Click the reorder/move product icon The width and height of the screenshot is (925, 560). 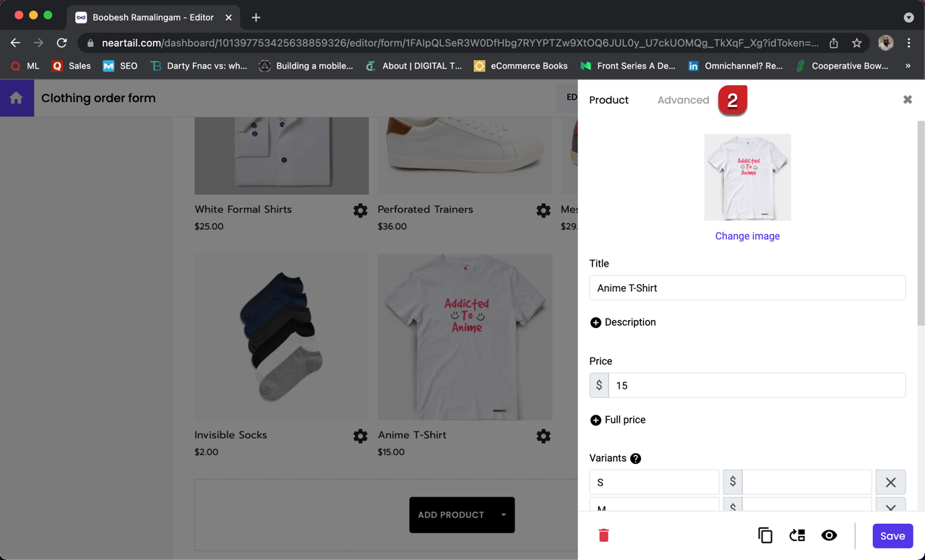tap(797, 535)
